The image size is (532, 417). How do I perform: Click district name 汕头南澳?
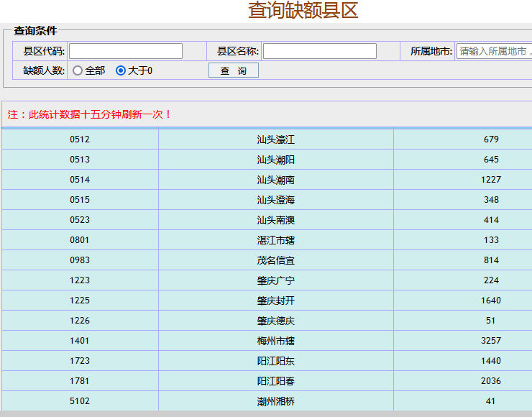(276, 220)
